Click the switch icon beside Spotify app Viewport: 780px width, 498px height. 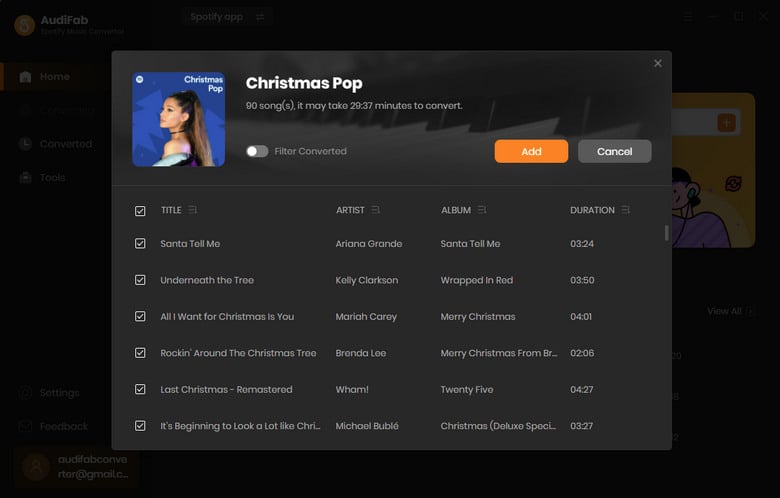click(x=260, y=17)
